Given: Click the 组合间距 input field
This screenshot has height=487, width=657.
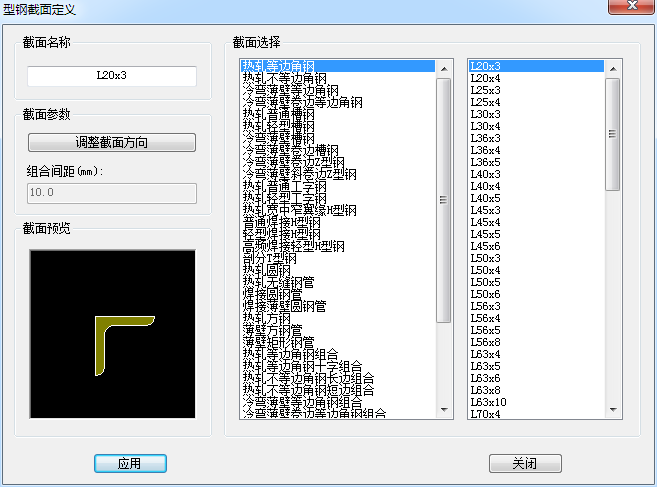Looking at the screenshot, I should click(112, 193).
